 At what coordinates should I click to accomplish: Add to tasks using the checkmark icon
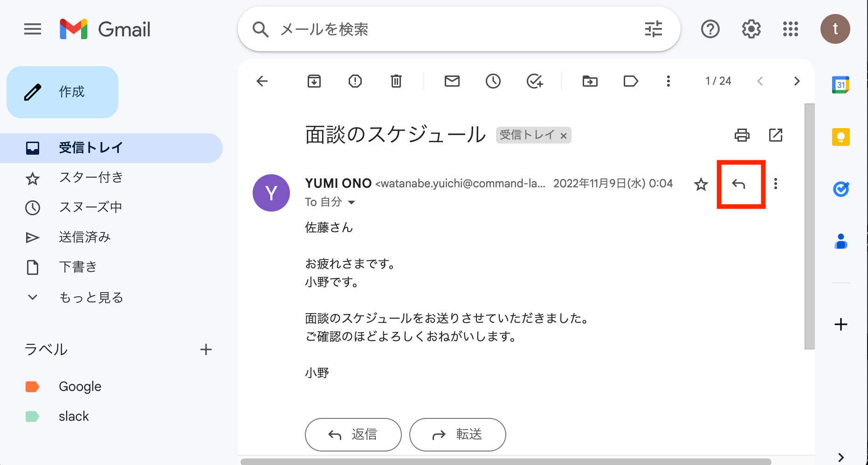click(x=535, y=81)
